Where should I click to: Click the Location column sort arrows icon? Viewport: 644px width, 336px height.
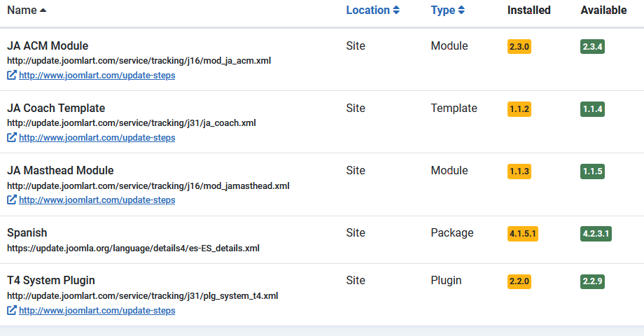point(396,10)
